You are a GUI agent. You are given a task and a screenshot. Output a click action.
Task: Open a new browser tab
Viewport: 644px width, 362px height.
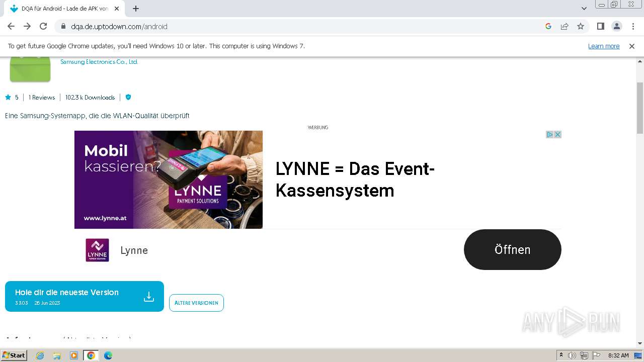click(x=136, y=9)
